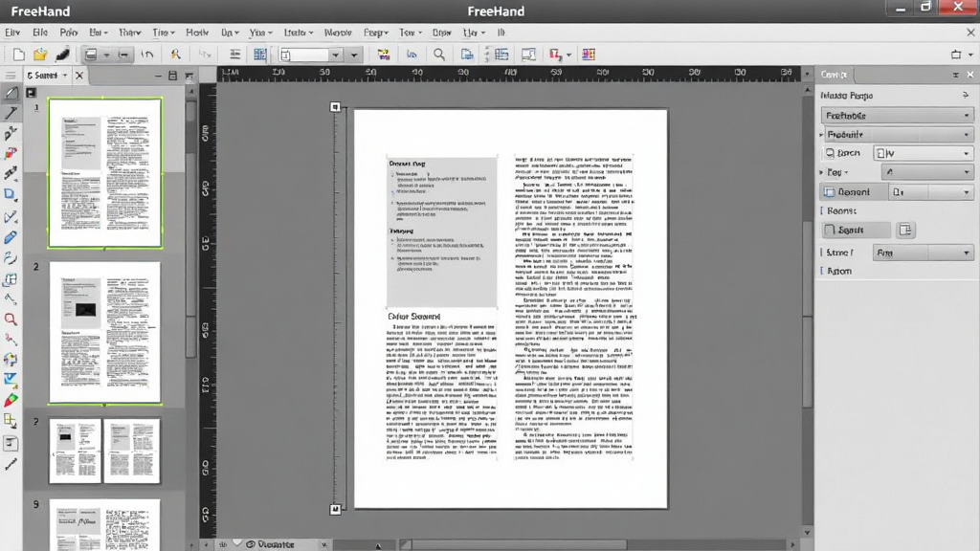Select the right side panel's title tab

[834, 75]
